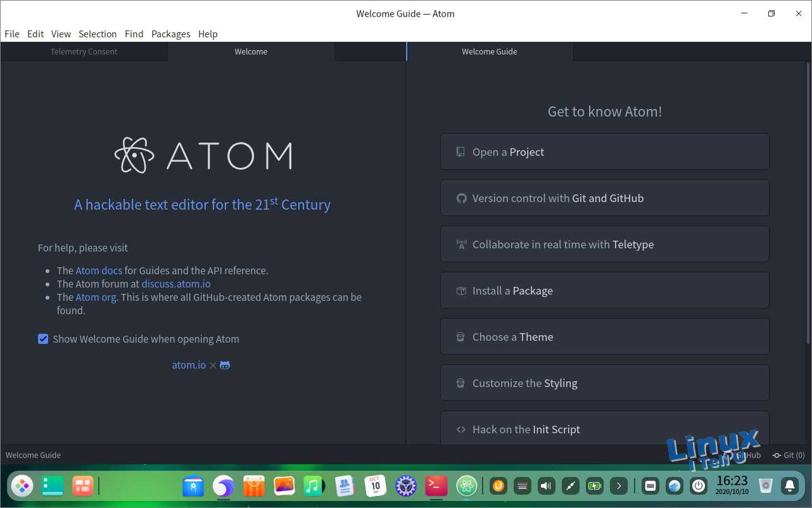Open the on-screen keyboard dock icon
Viewport: 812px width, 508px height.
point(650,486)
